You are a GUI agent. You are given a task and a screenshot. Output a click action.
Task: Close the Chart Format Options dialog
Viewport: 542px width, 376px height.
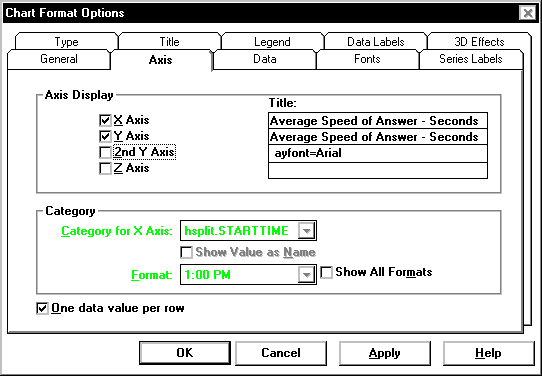point(527,13)
